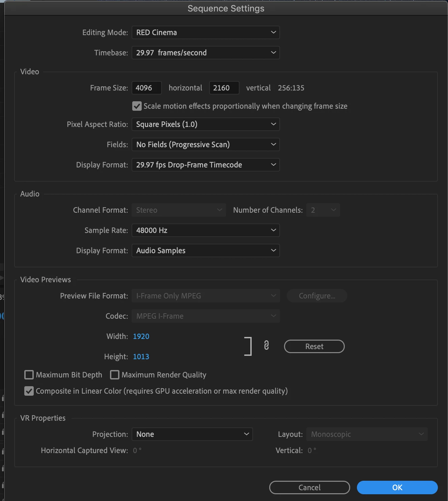Confirm settings with the OK button
This screenshot has height=501, width=448.
[x=397, y=487]
